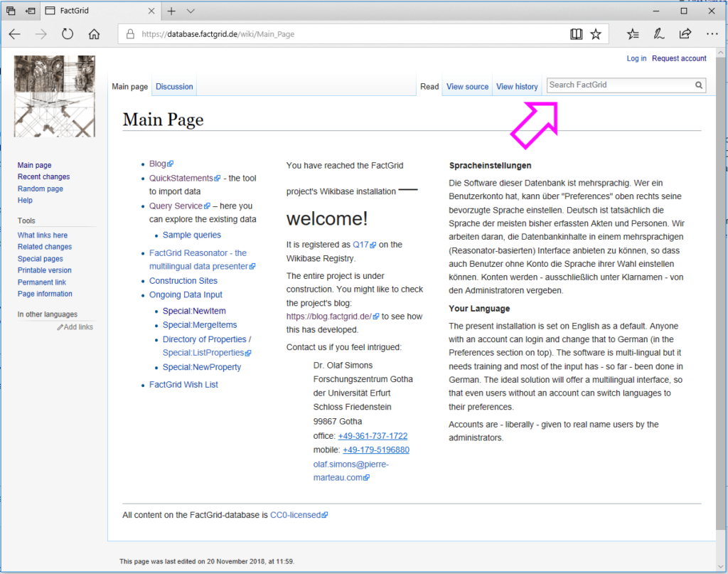Viewport: 728px width, 574px height.
Task: Click the scrollbar down arrow
Action: click(x=721, y=567)
